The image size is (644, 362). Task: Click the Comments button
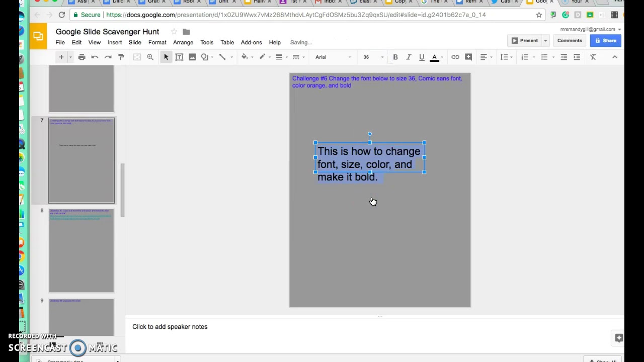[x=570, y=41]
